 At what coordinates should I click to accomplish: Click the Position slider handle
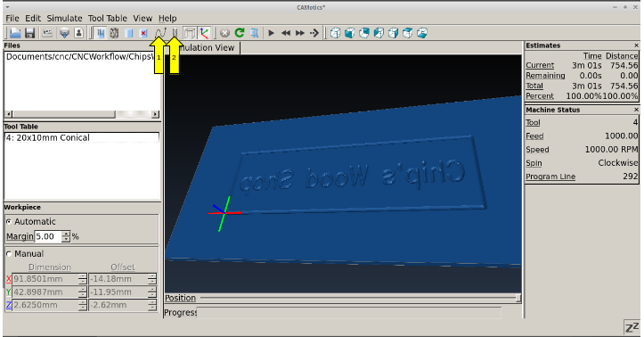(x=518, y=298)
